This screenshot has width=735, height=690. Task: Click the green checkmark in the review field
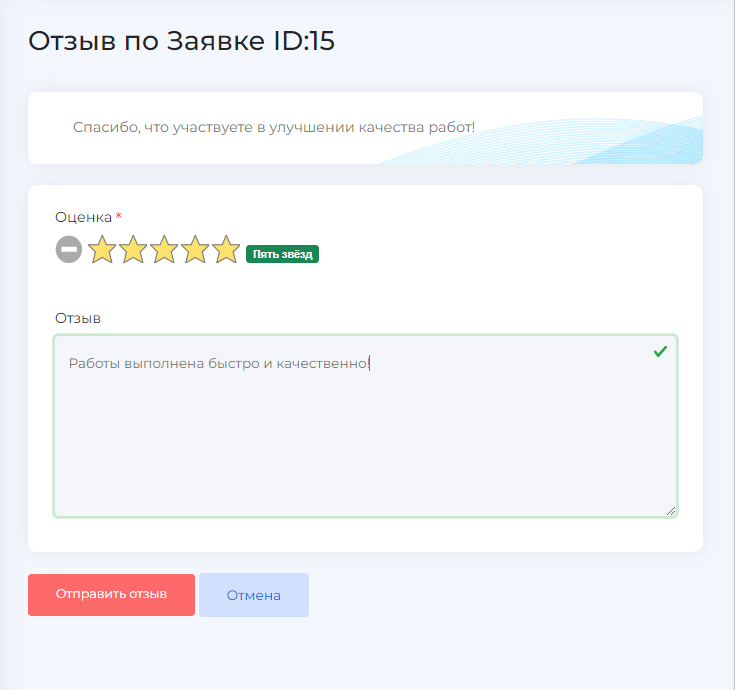[660, 352]
